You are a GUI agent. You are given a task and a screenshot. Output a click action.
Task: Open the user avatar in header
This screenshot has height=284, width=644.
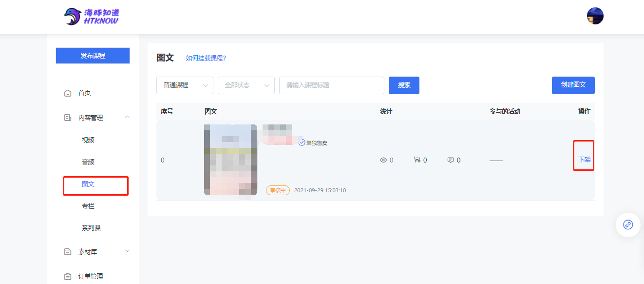(595, 16)
